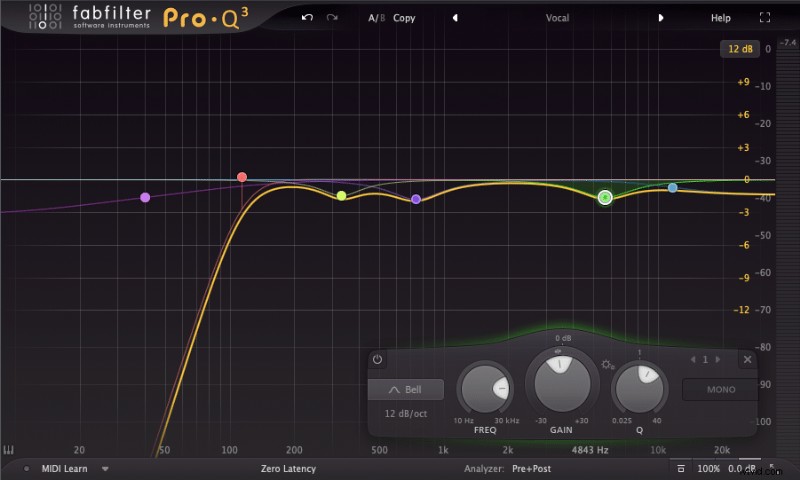800x480 pixels.
Task: Bypass the selected band with power button
Action: (377, 359)
